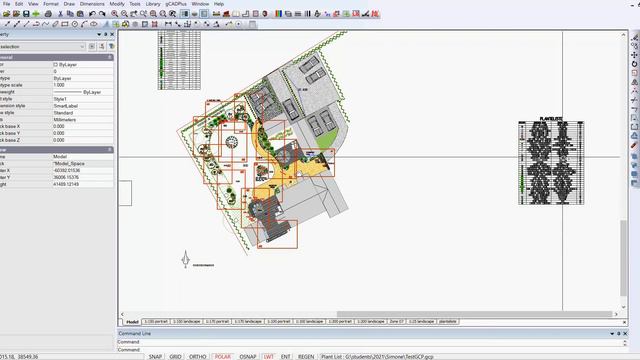Toggle ENT in status bar
The height and width of the screenshot is (360, 640).
click(x=285, y=357)
